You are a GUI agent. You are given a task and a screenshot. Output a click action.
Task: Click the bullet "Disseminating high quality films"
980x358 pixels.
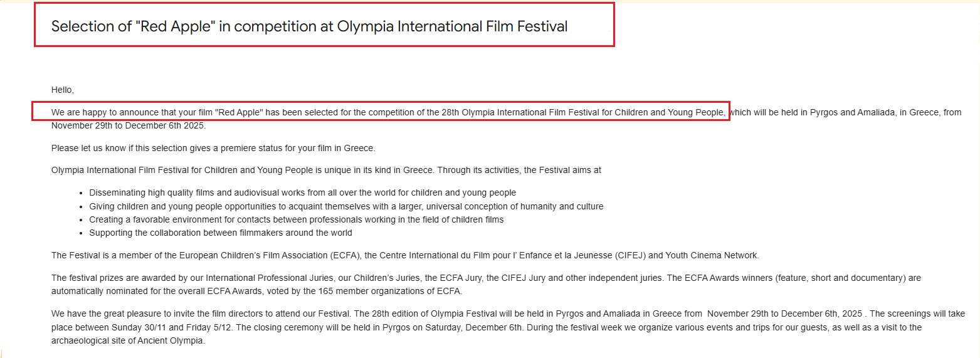point(302,192)
